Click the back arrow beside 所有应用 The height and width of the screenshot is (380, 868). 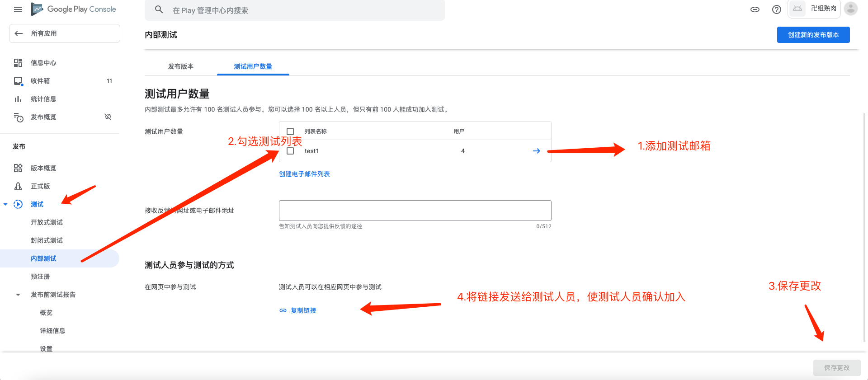(x=19, y=33)
